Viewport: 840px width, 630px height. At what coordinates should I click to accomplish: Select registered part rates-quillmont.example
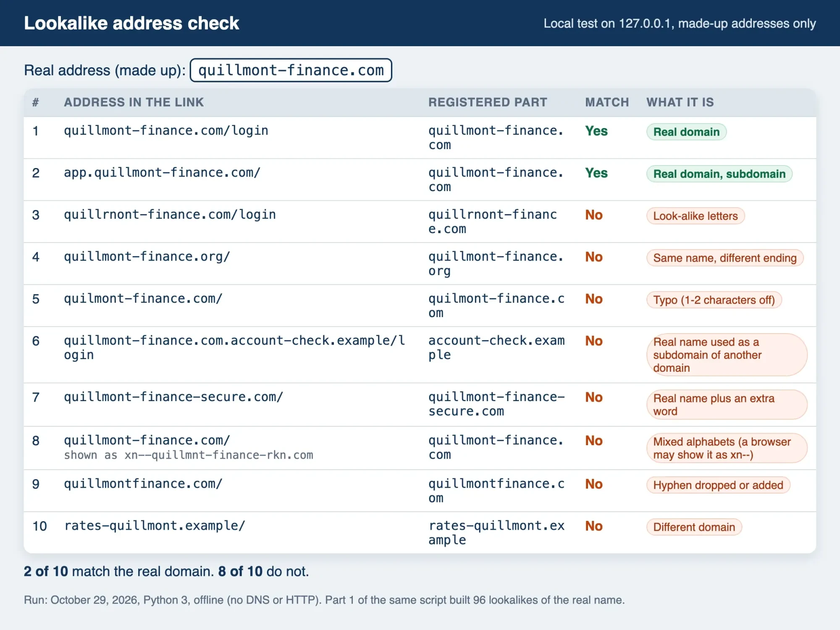coord(496,533)
